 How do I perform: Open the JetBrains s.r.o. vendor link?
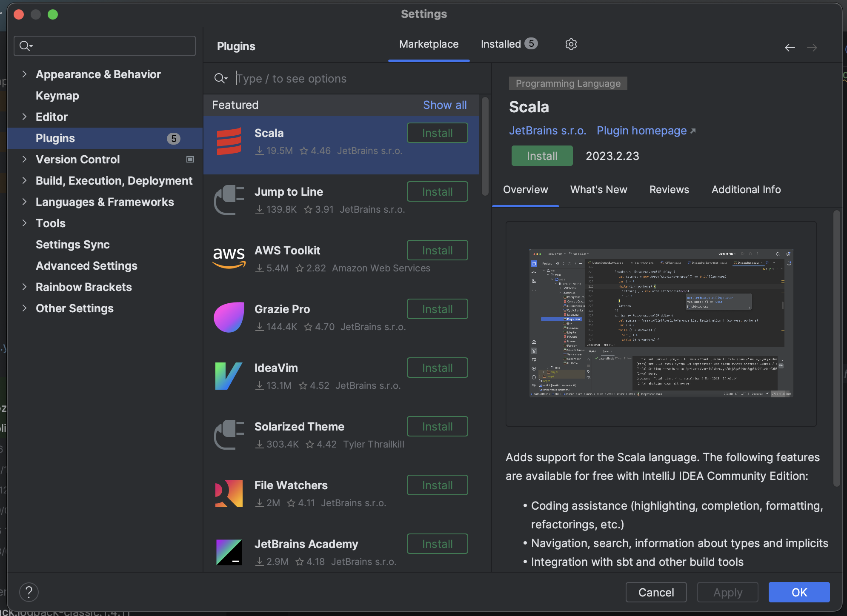pos(547,131)
